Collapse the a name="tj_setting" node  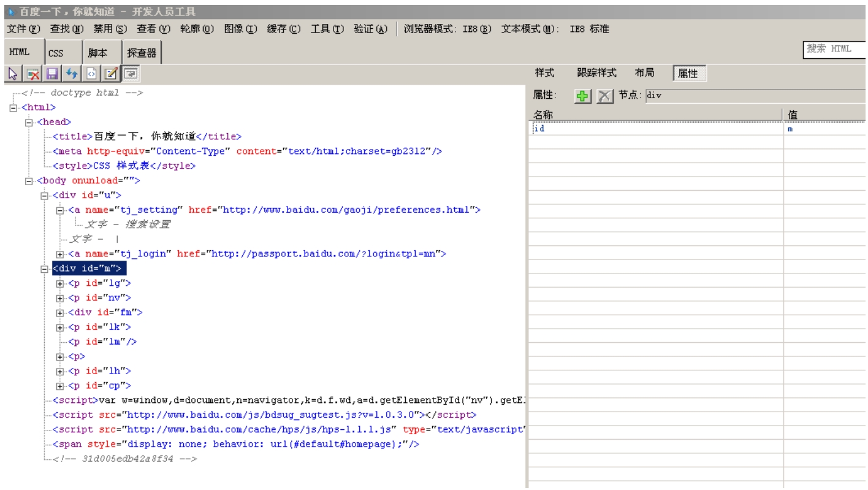point(59,210)
